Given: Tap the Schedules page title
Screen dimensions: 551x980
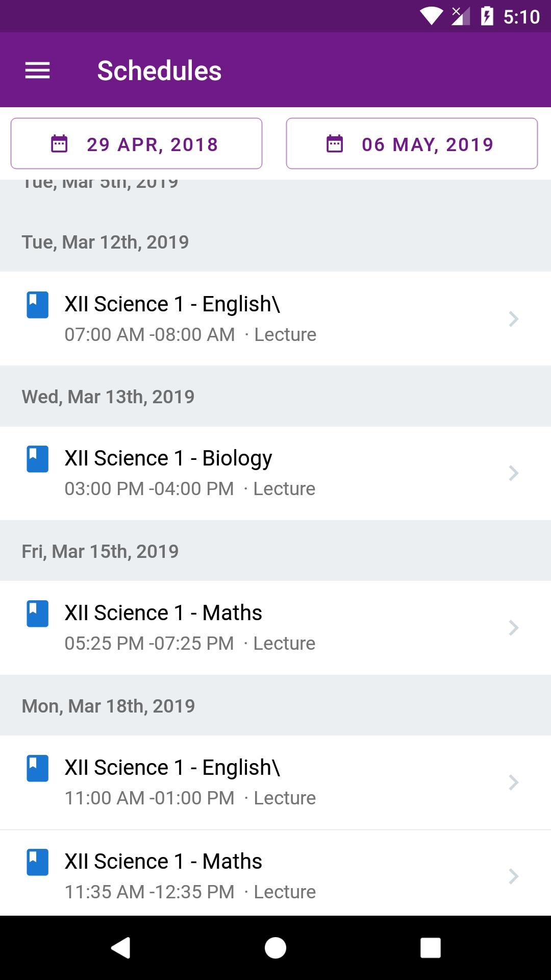Looking at the screenshot, I should click(159, 70).
